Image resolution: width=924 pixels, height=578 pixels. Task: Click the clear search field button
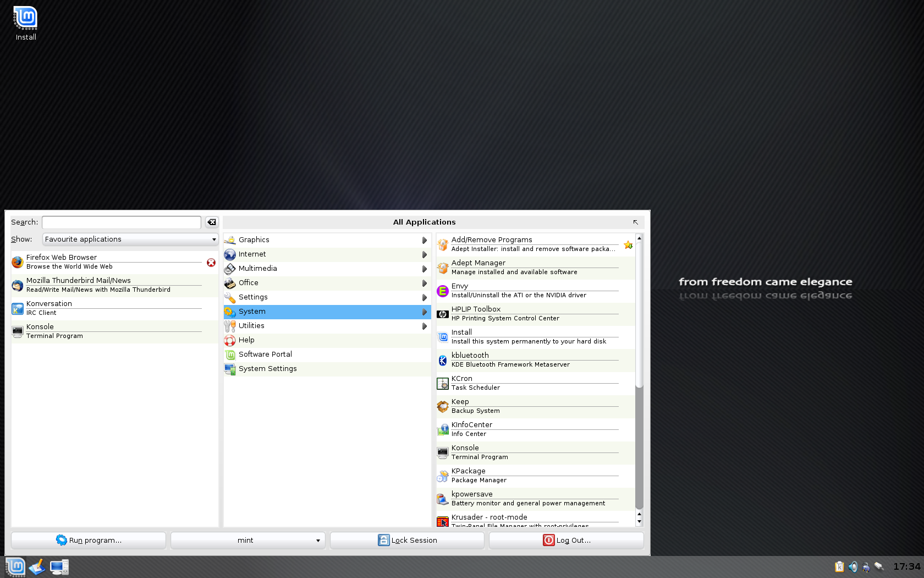tap(212, 222)
